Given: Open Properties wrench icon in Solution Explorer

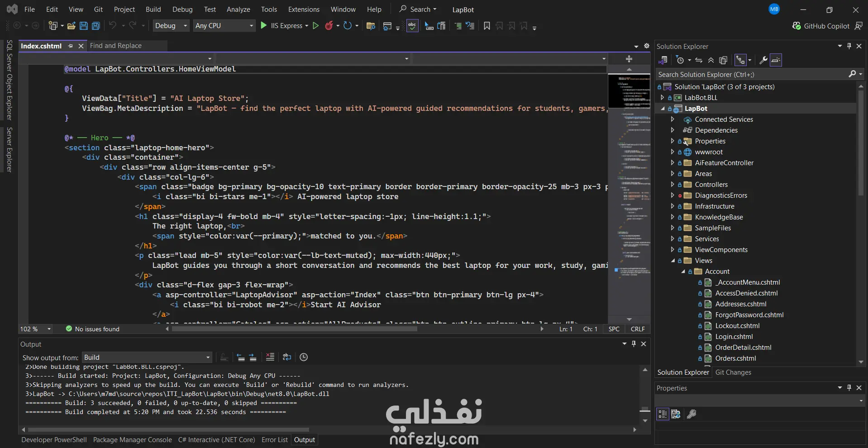Looking at the screenshot, I should [x=763, y=60].
